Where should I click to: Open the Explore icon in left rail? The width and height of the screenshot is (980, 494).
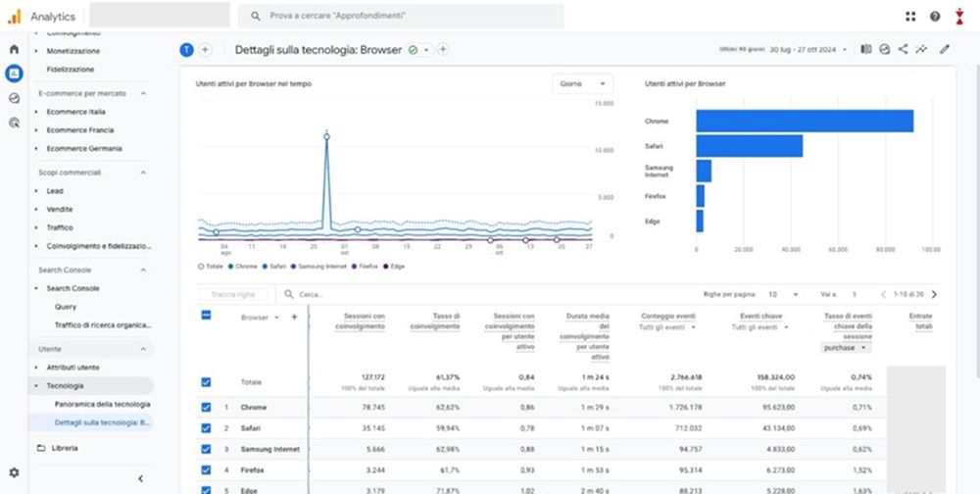[x=14, y=98]
